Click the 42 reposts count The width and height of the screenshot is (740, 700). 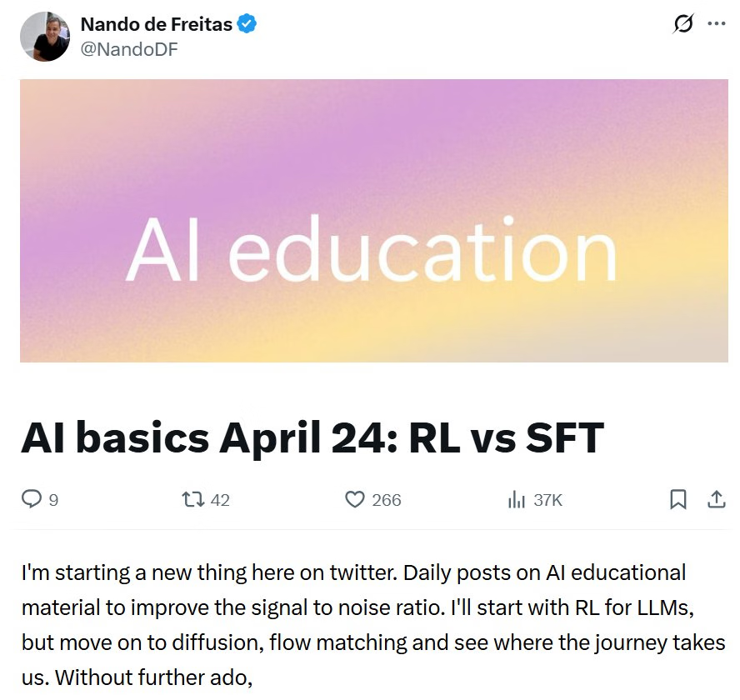click(220, 500)
